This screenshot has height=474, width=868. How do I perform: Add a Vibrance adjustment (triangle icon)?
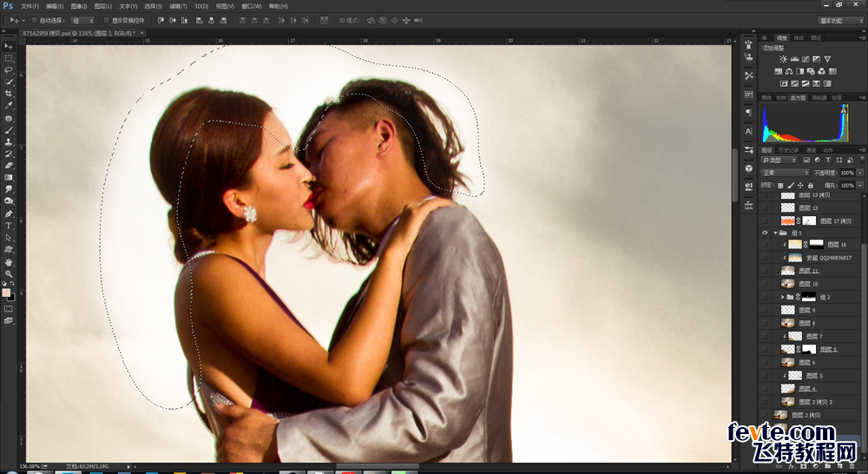(x=827, y=59)
